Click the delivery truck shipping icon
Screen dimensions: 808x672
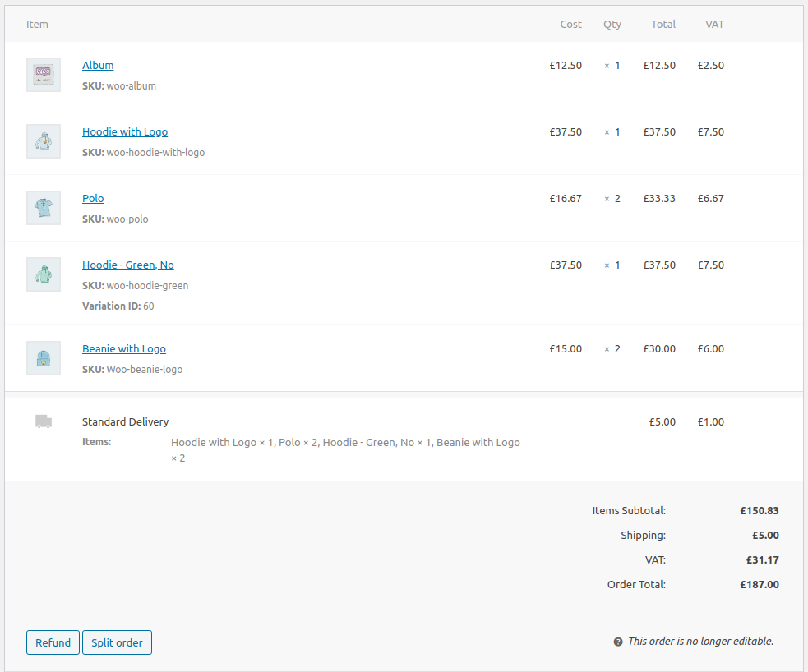point(43,421)
